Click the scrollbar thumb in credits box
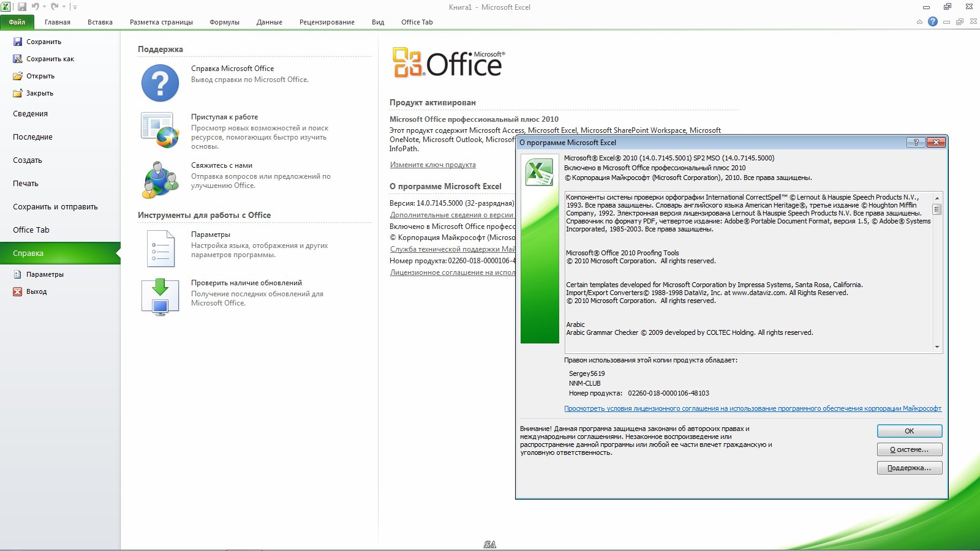The image size is (980, 551). click(x=937, y=209)
